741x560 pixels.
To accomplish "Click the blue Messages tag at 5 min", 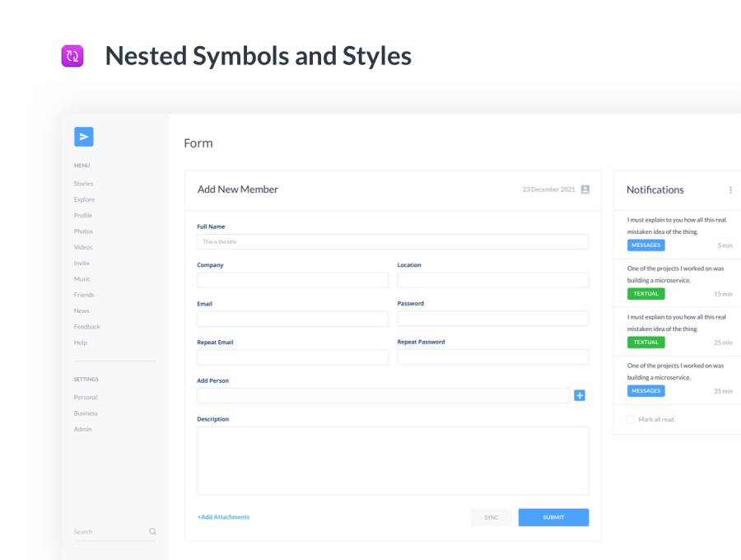I will (645, 245).
